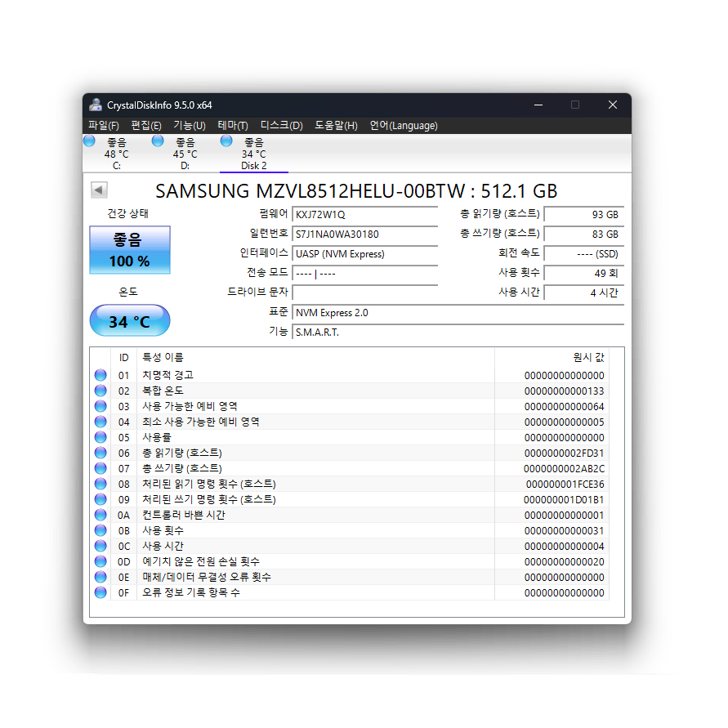Click the back arrow above the health status
The image size is (728, 728).
[98, 189]
